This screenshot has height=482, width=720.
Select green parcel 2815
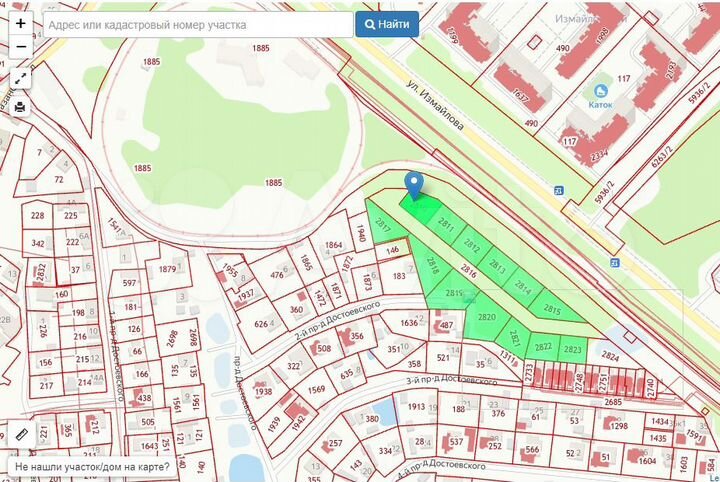550,308
